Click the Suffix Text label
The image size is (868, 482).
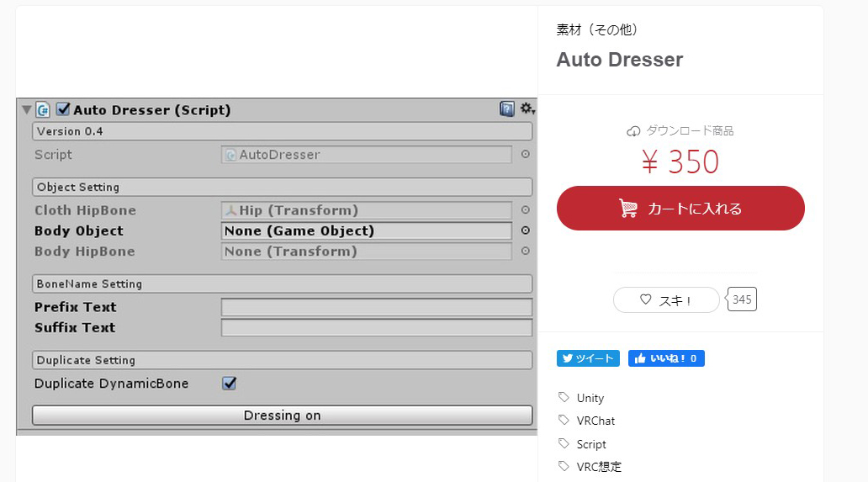point(75,327)
